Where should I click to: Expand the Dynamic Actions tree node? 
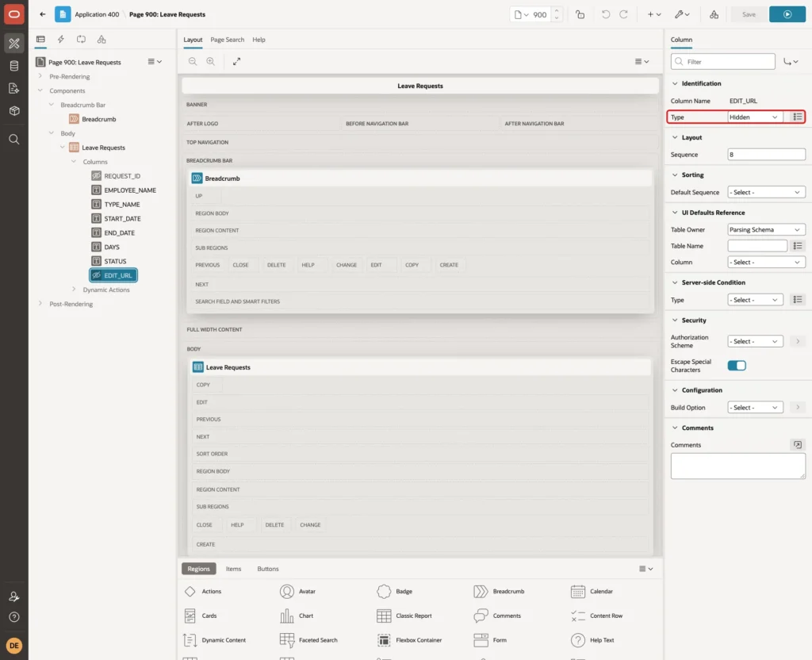coord(74,290)
